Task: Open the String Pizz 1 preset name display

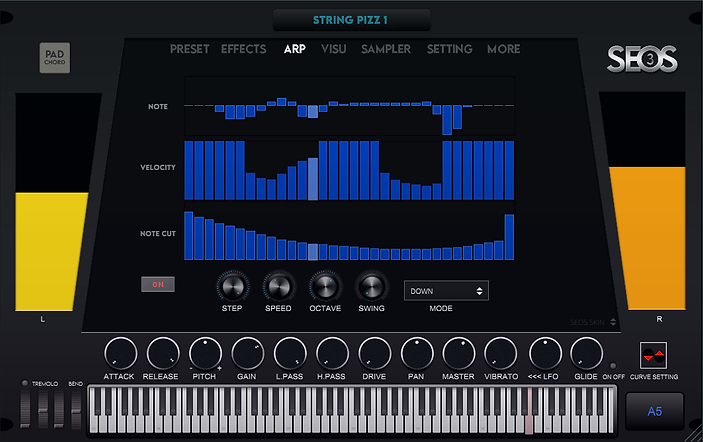Action: point(352,20)
